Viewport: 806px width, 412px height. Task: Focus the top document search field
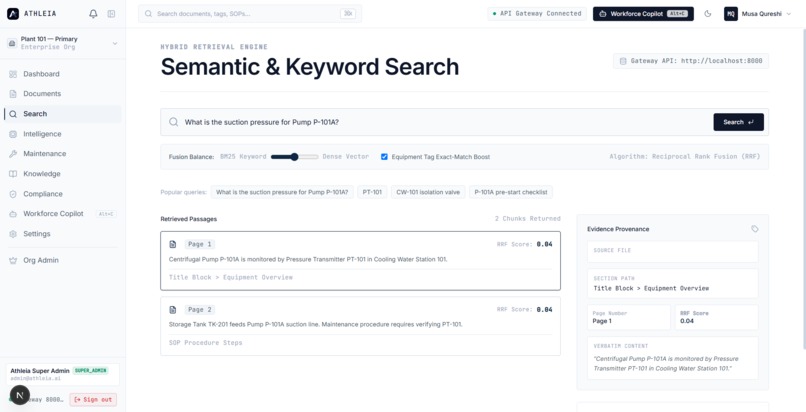[x=250, y=14]
